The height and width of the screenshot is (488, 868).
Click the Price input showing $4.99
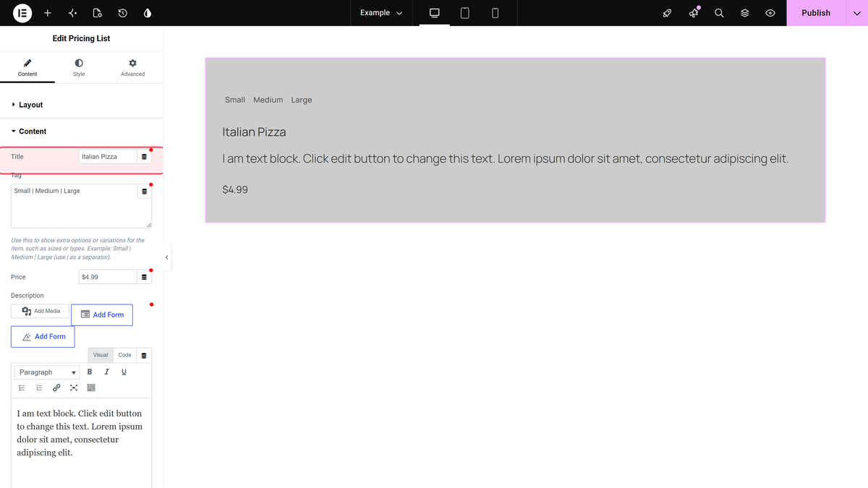coord(108,277)
